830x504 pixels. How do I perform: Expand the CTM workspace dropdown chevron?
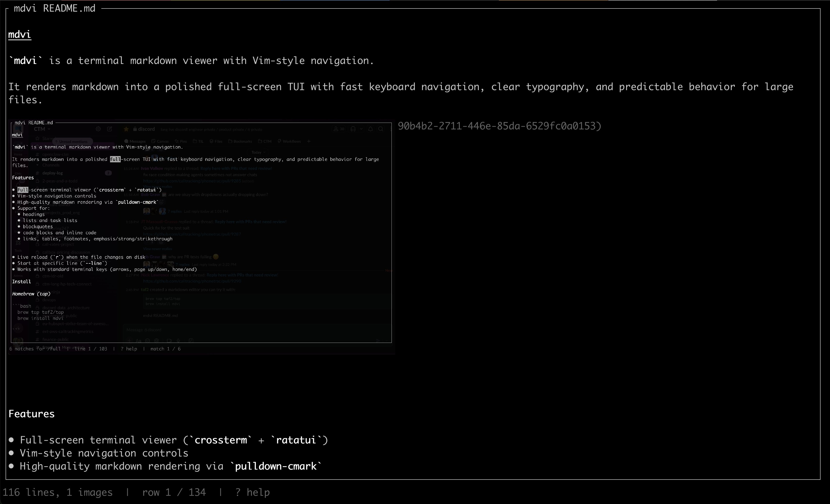point(49,129)
